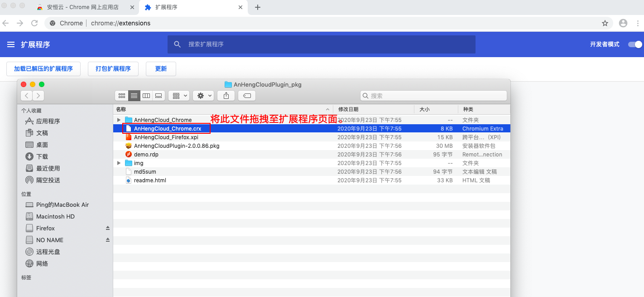Select the Firefox volume in sidebar
644x297 pixels.
[x=45, y=228]
